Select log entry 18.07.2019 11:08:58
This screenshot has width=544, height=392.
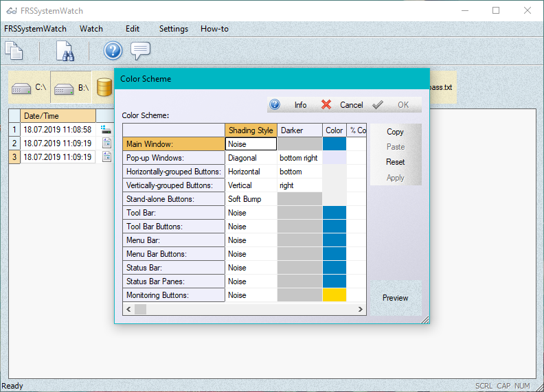pos(58,129)
